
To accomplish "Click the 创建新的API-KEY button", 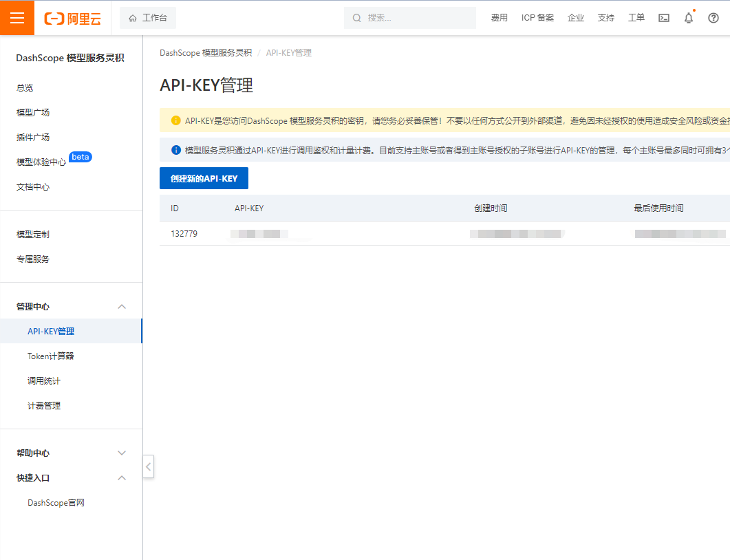I will point(204,178).
